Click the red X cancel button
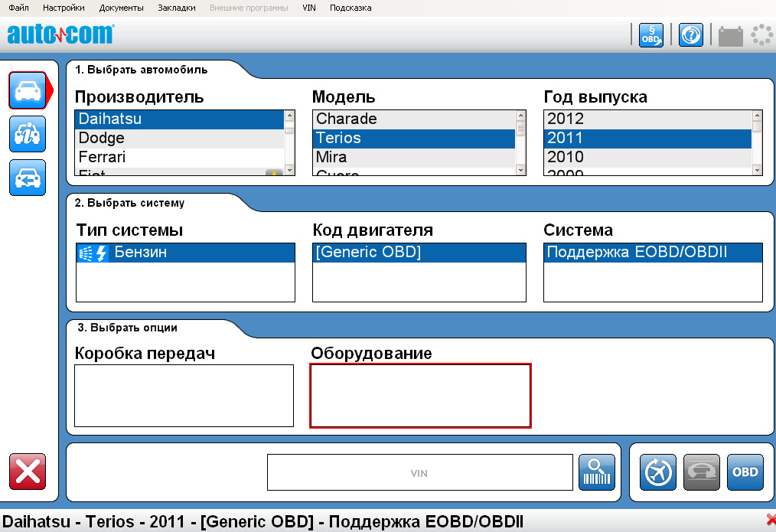 pos(28,472)
